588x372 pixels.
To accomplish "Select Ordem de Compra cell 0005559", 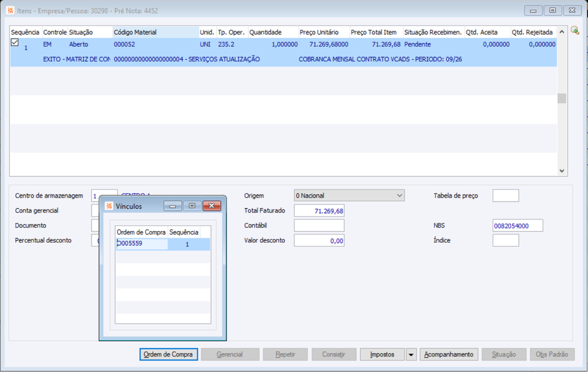I will point(142,244).
